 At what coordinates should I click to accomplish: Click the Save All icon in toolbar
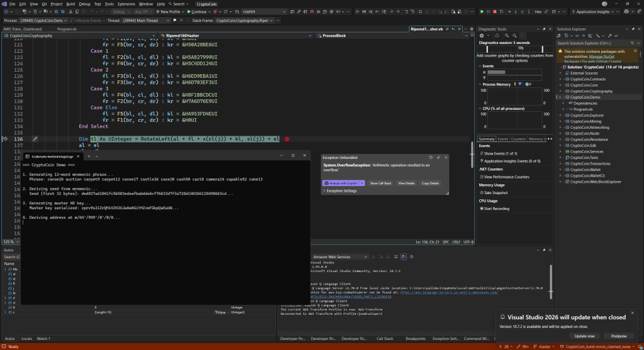(x=63, y=12)
